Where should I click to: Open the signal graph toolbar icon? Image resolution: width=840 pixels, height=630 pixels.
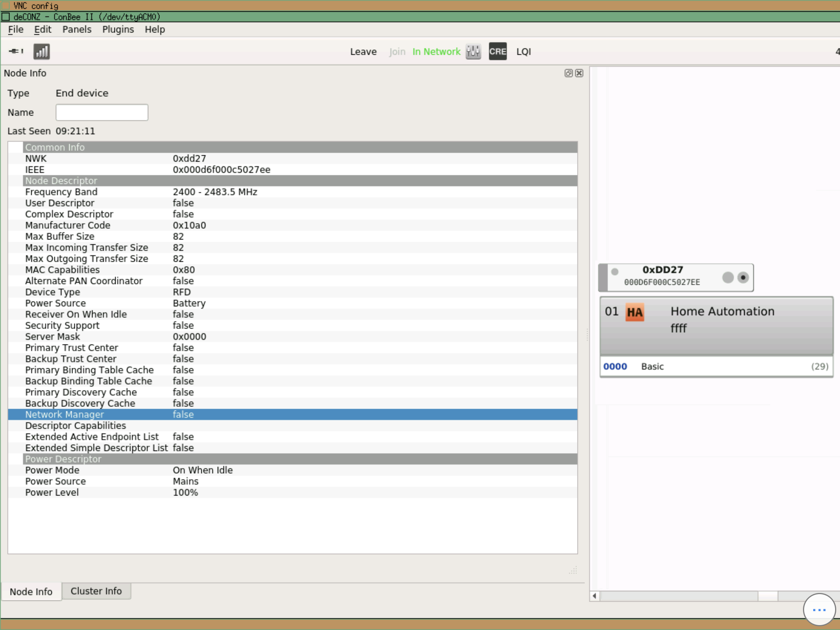pos(42,51)
